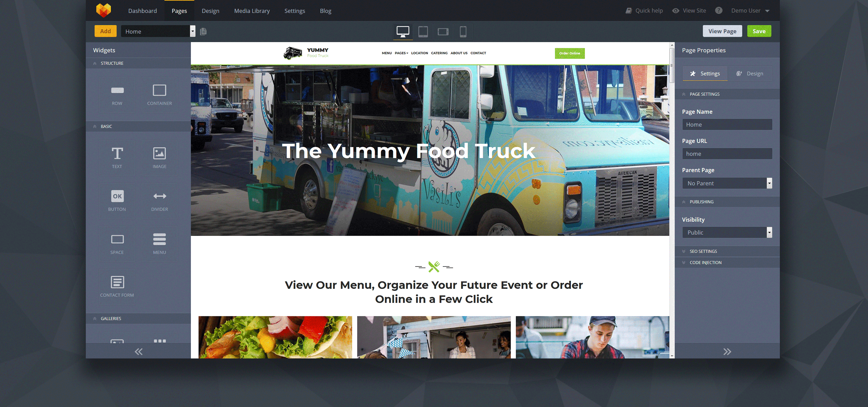The image size is (868, 407).
Task: Toggle mobile preview mode icon
Action: [462, 32]
